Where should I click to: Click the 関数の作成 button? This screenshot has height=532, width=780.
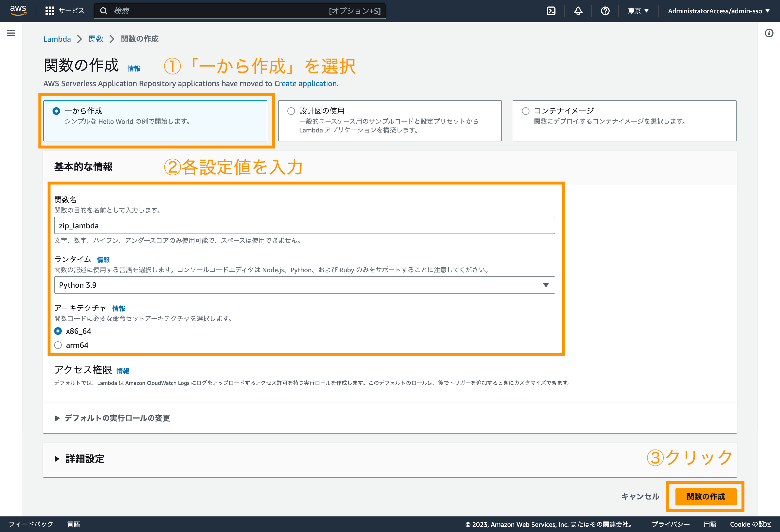click(x=705, y=497)
